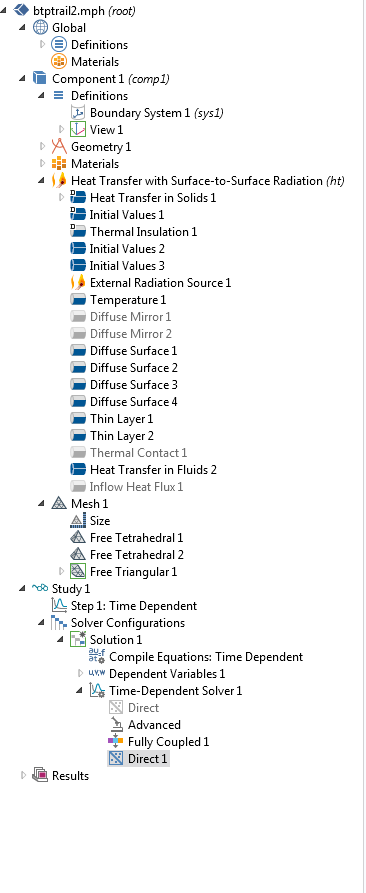
Task: Open the Heat Transfer in Fluids 2 node
Action: (153, 470)
